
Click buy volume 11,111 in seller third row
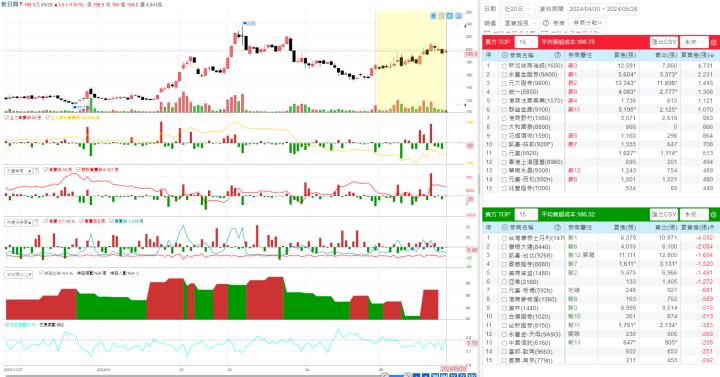point(628,256)
